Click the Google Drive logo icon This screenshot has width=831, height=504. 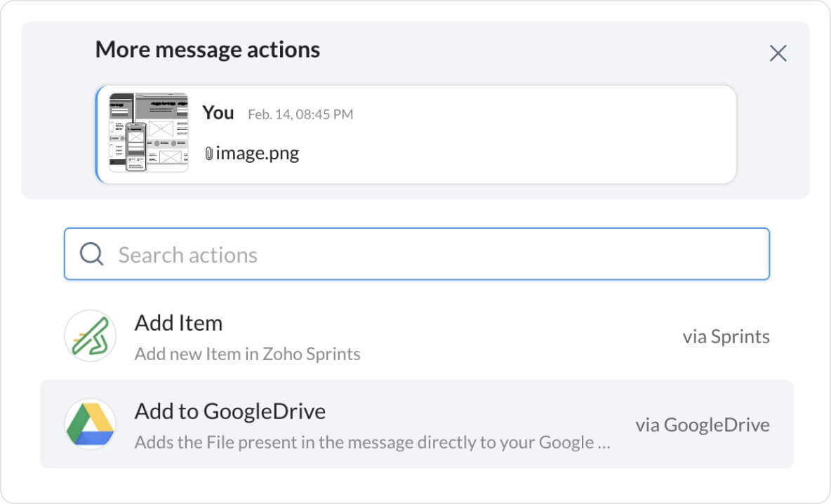pos(90,424)
